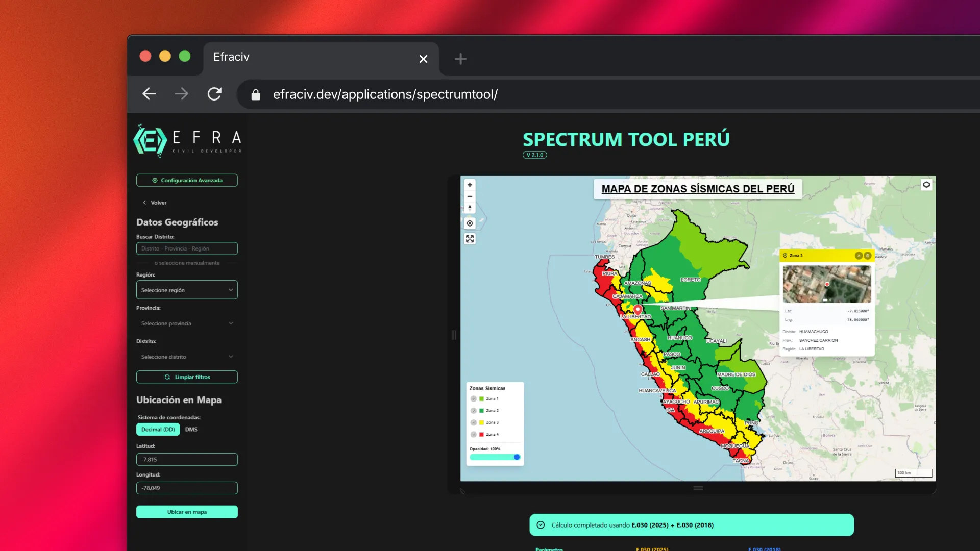Delete the Zona 3 marker via trash icon

click(x=868, y=255)
